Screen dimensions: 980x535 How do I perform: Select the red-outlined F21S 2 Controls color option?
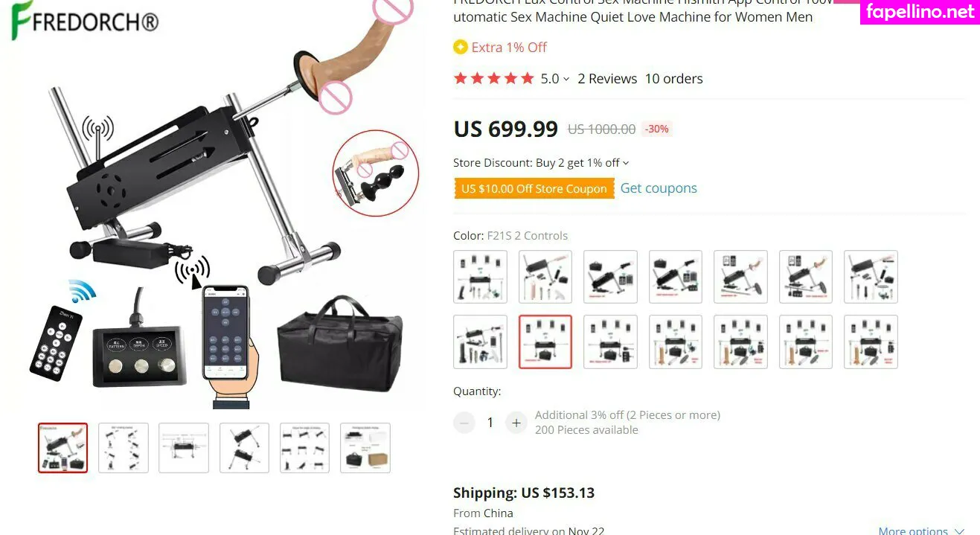pos(545,342)
